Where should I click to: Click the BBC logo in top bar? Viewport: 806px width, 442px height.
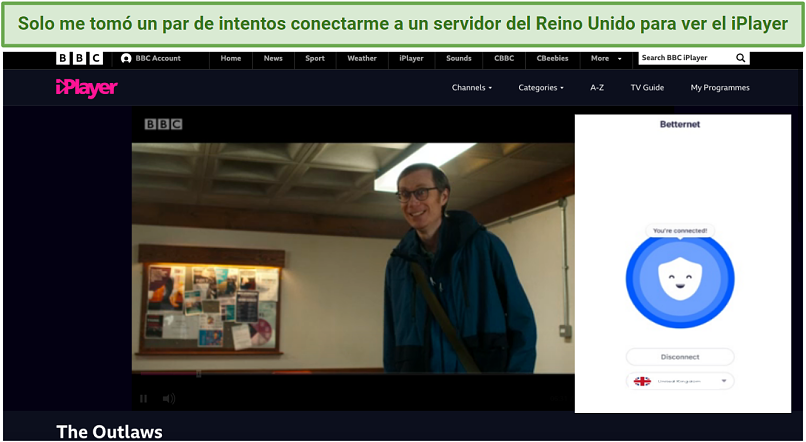79,58
